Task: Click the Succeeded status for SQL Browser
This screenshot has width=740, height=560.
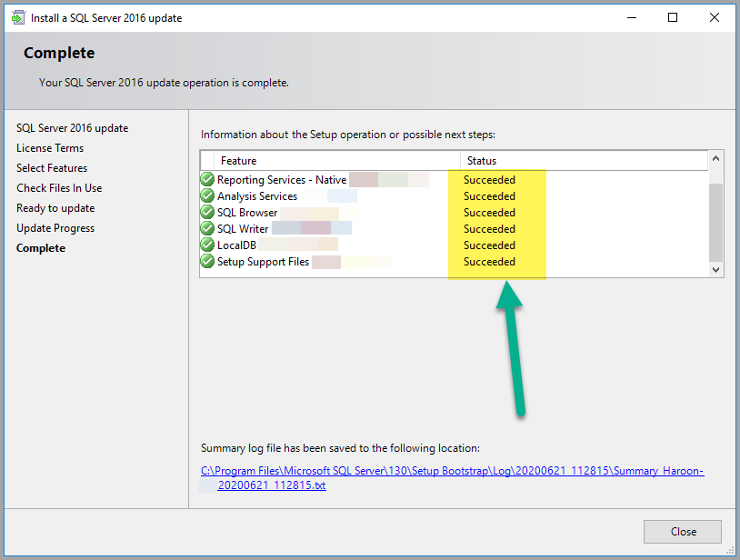Action: (489, 213)
